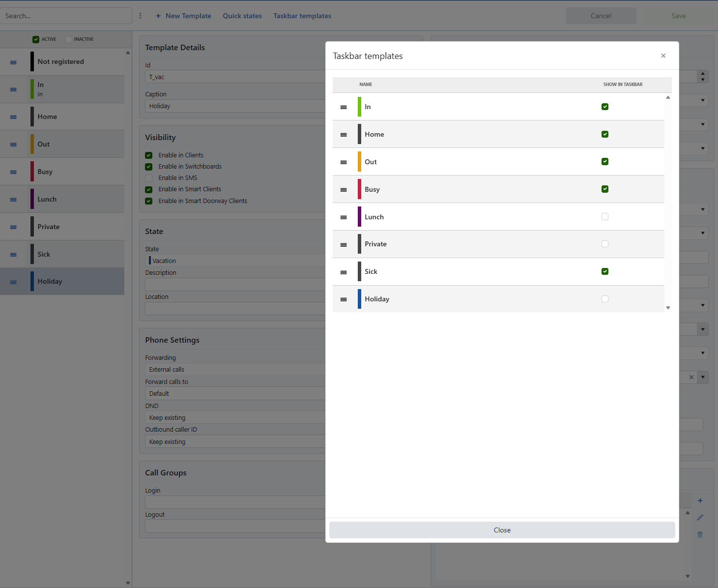The width and height of the screenshot is (718, 588).
Task: Tick the Show in Taskbar box for Holiday
Action: pos(605,299)
